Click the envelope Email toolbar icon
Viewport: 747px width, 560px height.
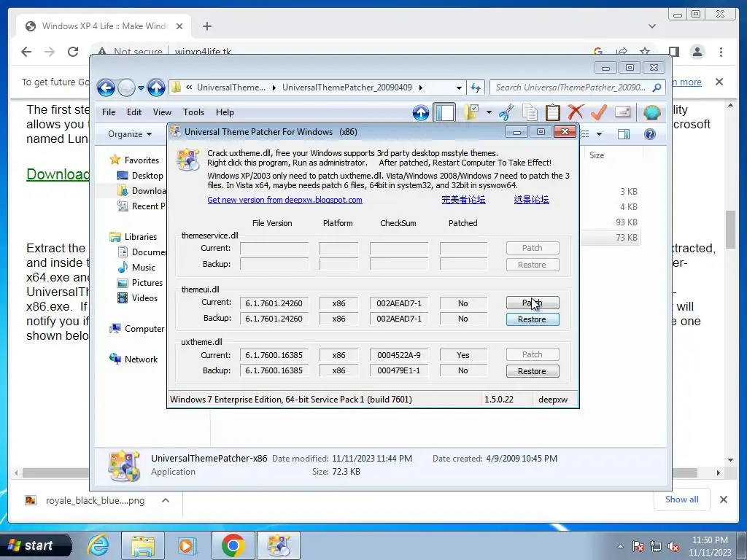[623, 112]
